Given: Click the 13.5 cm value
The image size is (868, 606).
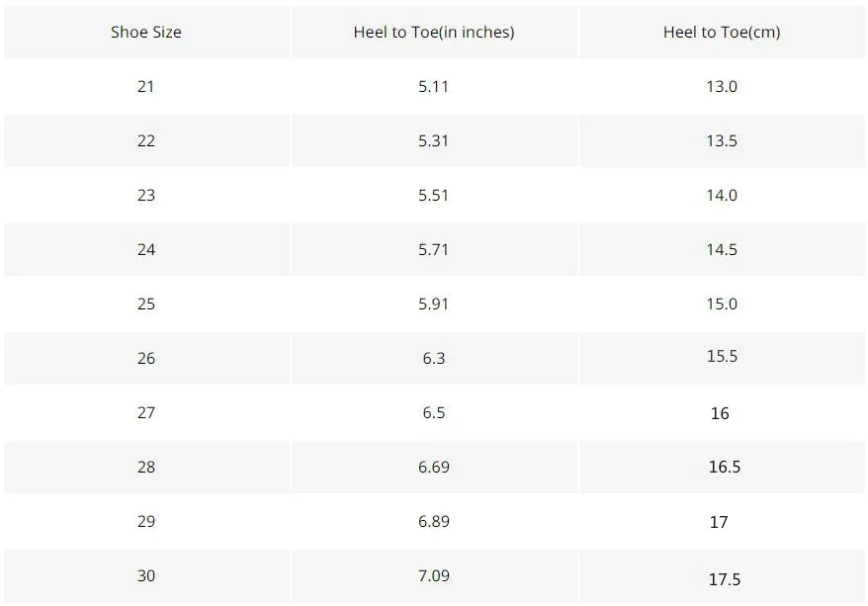Looking at the screenshot, I should click(x=722, y=140).
